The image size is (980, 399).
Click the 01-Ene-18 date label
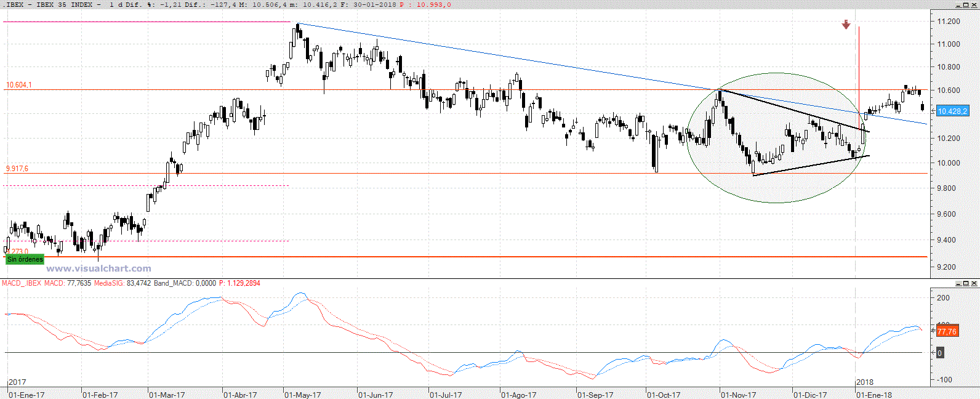874,395
